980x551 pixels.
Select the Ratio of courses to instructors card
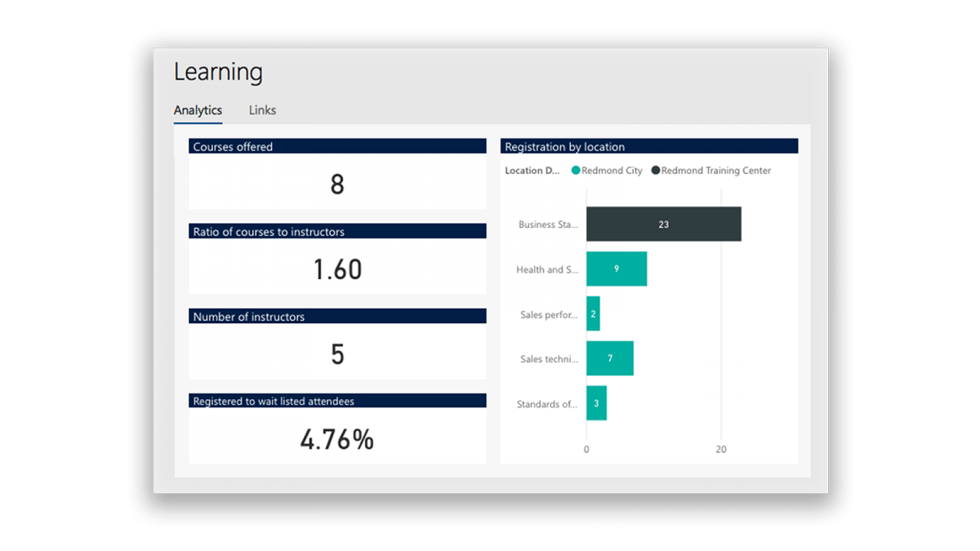point(336,260)
